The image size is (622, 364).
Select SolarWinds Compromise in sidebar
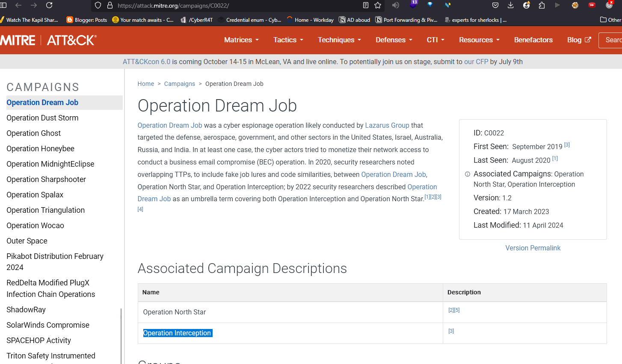click(x=48, y=325)
